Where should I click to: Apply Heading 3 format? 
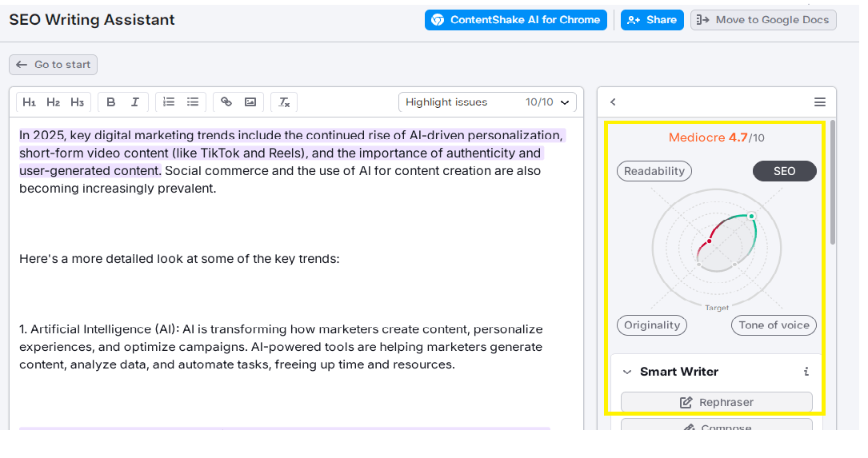tap(77, 102)
